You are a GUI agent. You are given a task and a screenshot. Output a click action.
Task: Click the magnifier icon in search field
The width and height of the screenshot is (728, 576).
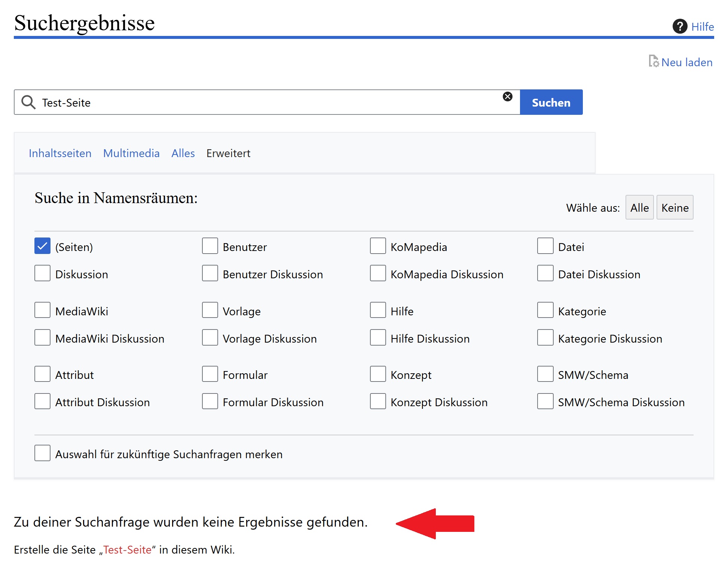coord(28,102)
